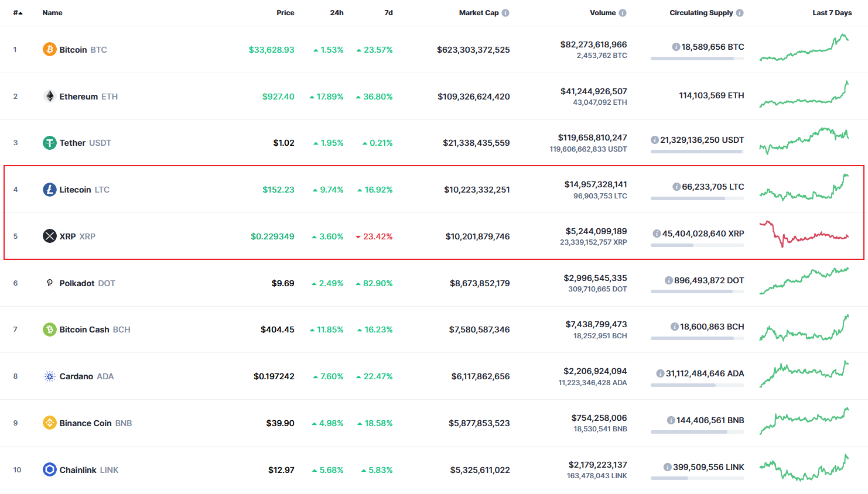Open Ethereum last 7 days sparkline

(804, 94)
